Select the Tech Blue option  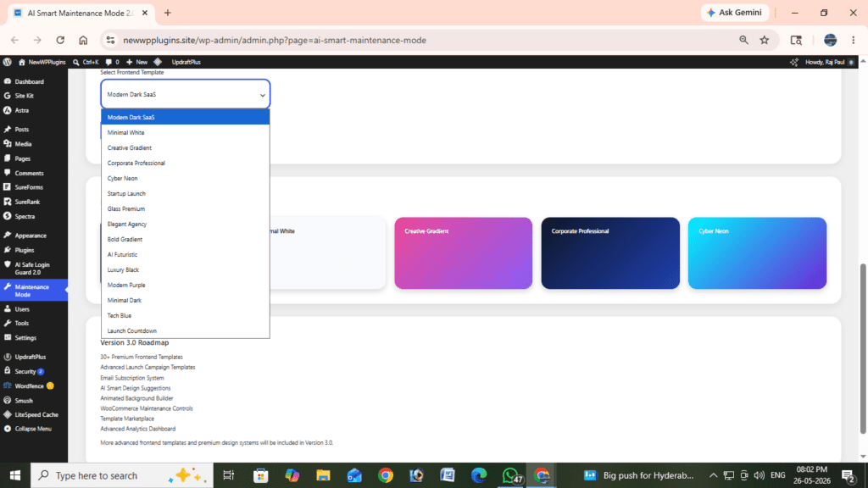(186, 315)
